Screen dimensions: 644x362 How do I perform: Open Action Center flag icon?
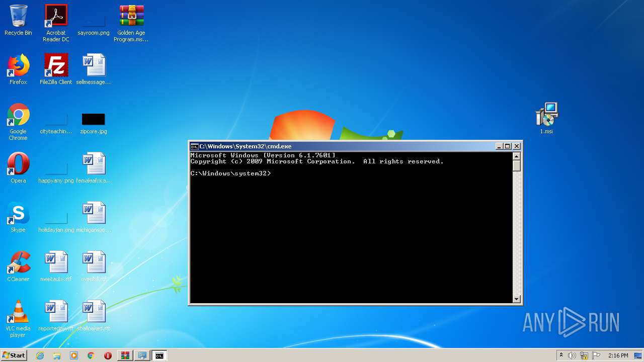click(596, 355)
